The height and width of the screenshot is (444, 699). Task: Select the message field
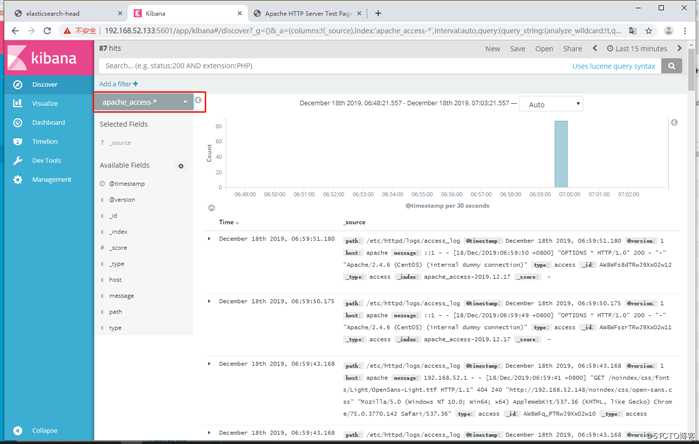[x=121, y=296]
